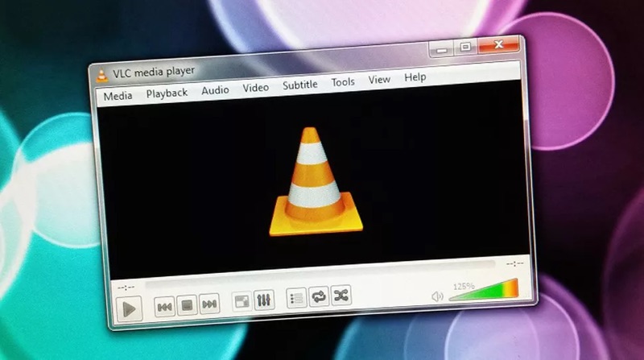Stop playback with the square button
The height and width of the screenshot is (360, 644).
coord(187,305)
